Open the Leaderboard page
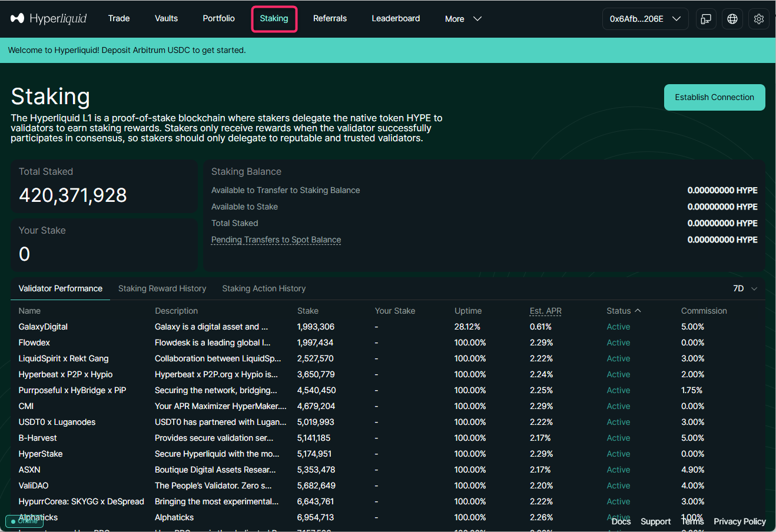The image size is (776, 532). pos(396,18)
